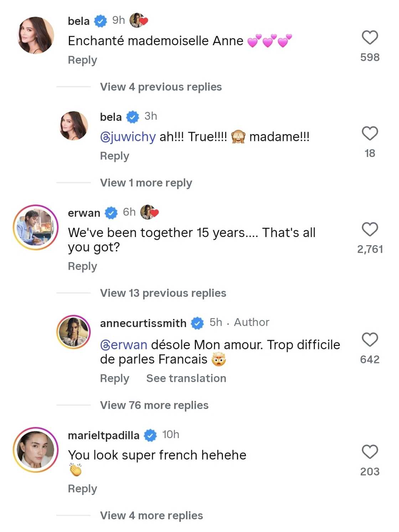Load View 4 more replies
The width and height of the screenshot is (399, 532).
tap(151, 516)
